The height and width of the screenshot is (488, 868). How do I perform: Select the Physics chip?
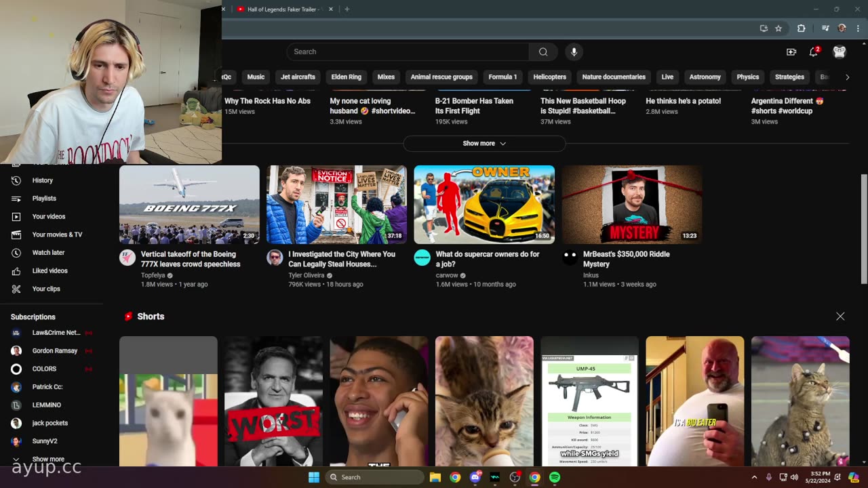tap(748, 77)
